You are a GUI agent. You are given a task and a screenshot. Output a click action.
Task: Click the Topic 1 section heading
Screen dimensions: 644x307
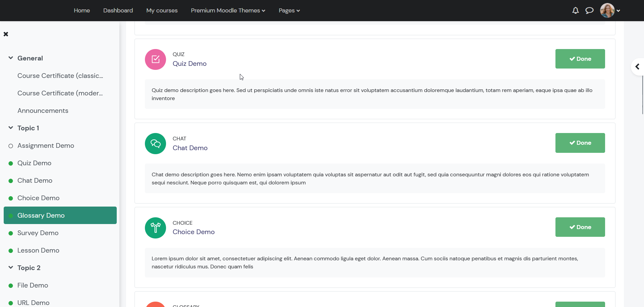coord(28,128)
